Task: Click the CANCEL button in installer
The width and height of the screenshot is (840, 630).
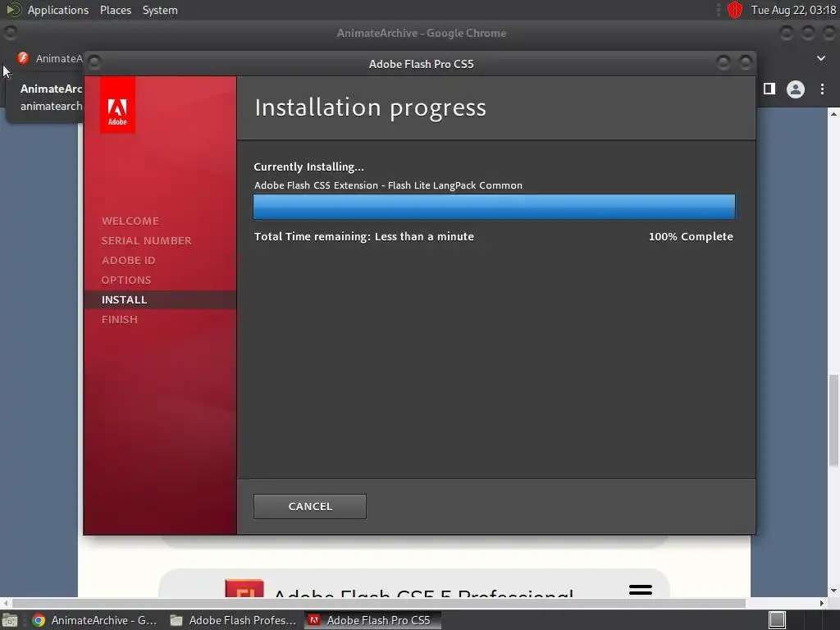Action: [309, 506]
